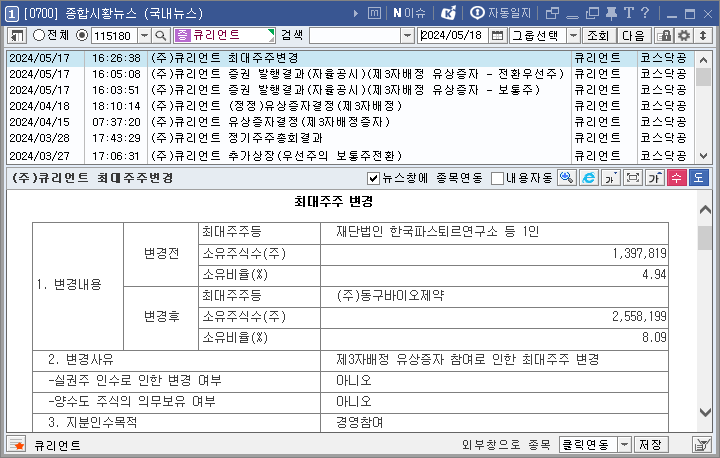Click the overlapping windows link icon

(552, 14)
